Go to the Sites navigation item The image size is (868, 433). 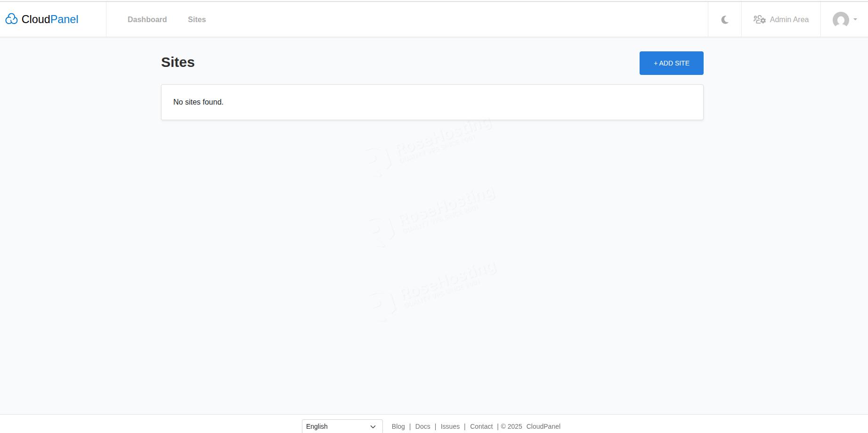pyautogui.click(x=197, y=19)
